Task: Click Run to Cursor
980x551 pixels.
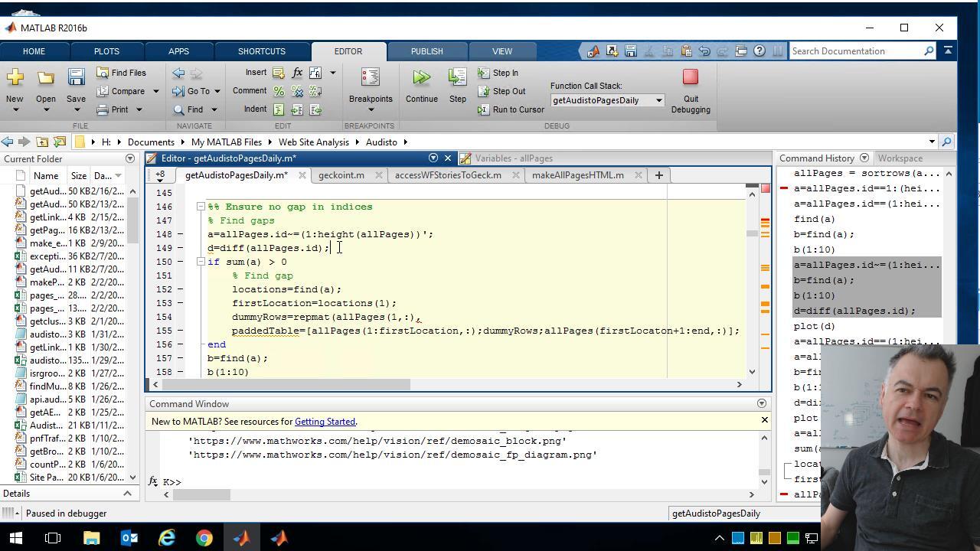Action: pyautogui.click(x=511, y=109)
